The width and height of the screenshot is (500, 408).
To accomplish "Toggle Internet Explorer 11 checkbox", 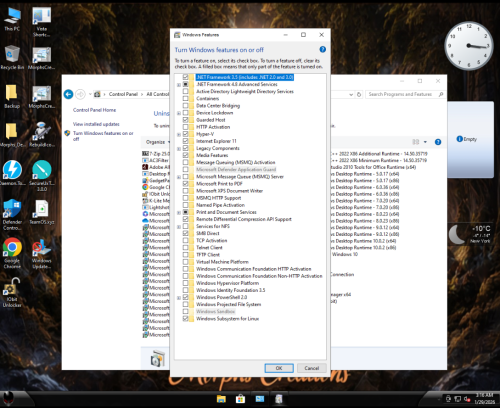I will [x=185, y=141].
